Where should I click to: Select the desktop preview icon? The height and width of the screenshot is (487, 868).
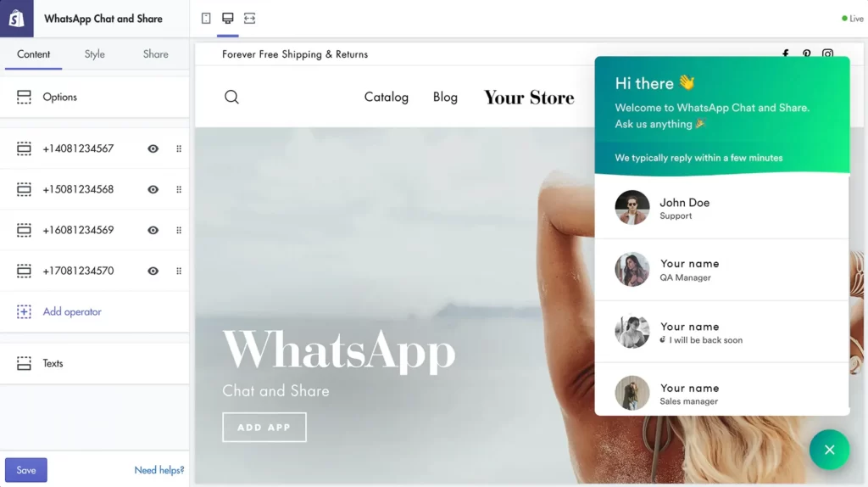227,19
